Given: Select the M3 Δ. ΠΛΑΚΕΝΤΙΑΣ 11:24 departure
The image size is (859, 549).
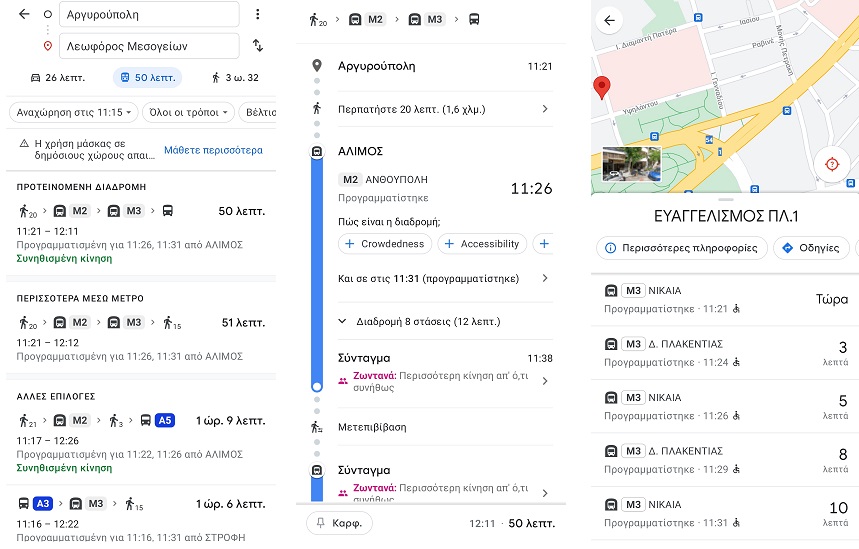Looking at the screenshot, I should pyautogui.click(x=725, y=353).
